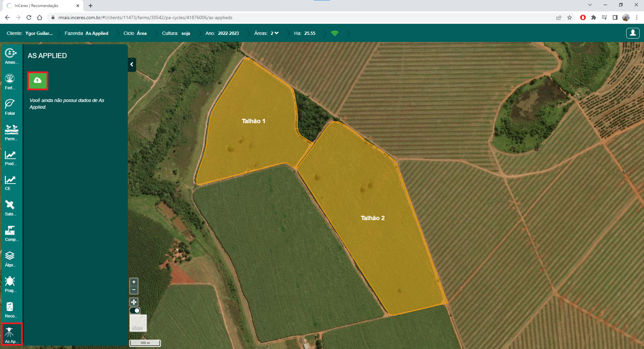This screenshot has height=349, width=644.
Task: Select the InCeres Recomendação tab
Action: point(43,6)
